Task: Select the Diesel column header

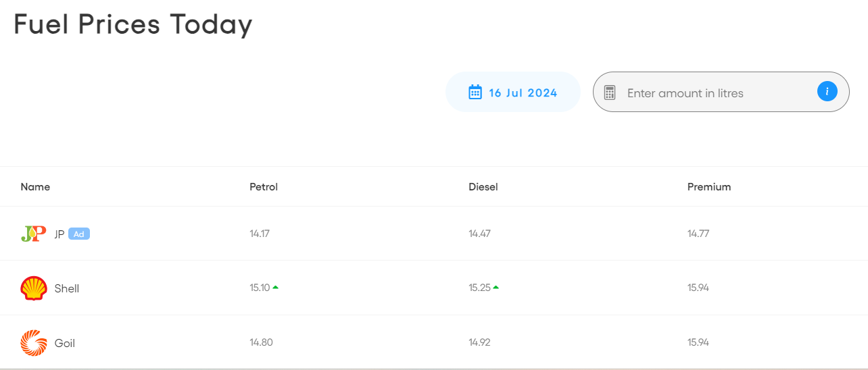Action: [x=483, y=187]
